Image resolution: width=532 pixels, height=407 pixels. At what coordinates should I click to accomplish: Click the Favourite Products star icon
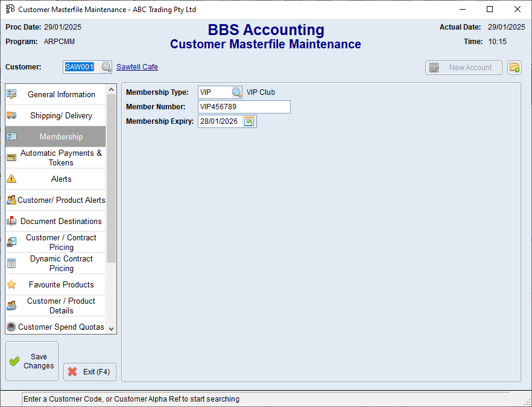11,284
